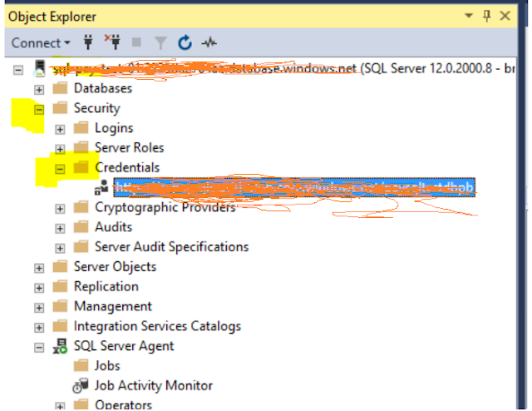This screenshot has height=411, width=532.
Task: Open the Object Explorer window position dropdown arrow
Action: coord(469,16)
